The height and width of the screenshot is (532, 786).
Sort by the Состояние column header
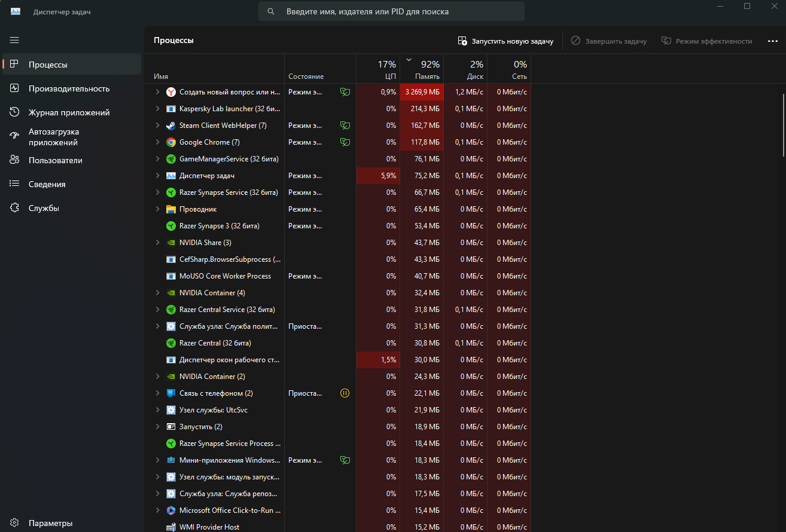[x=320, y=69]
